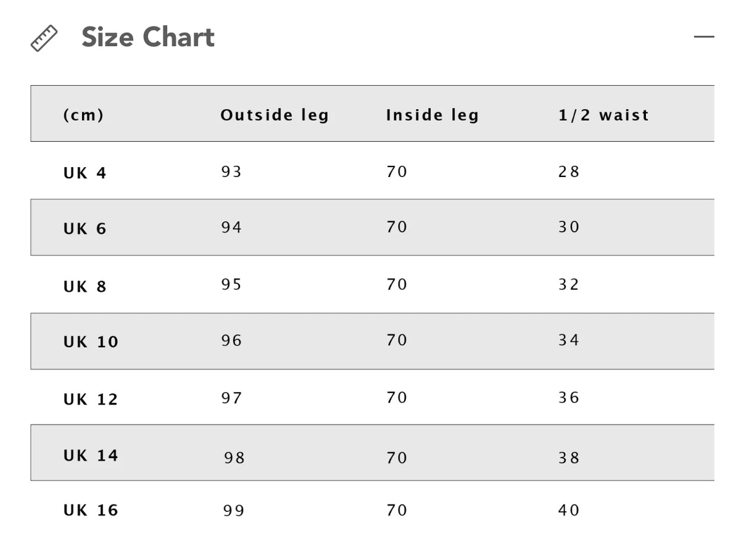Click inside leg value 70 in UK 12 row
Image resolution: width=744 pixels, height=560 pixels.
(397, 397)
